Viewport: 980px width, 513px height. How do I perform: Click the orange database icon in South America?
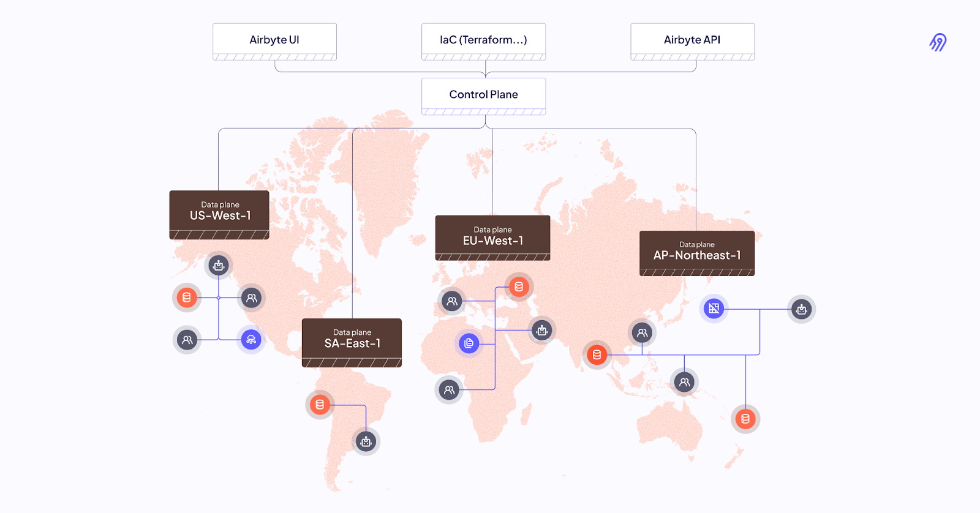pyautogui.click(x=320, y=405)
